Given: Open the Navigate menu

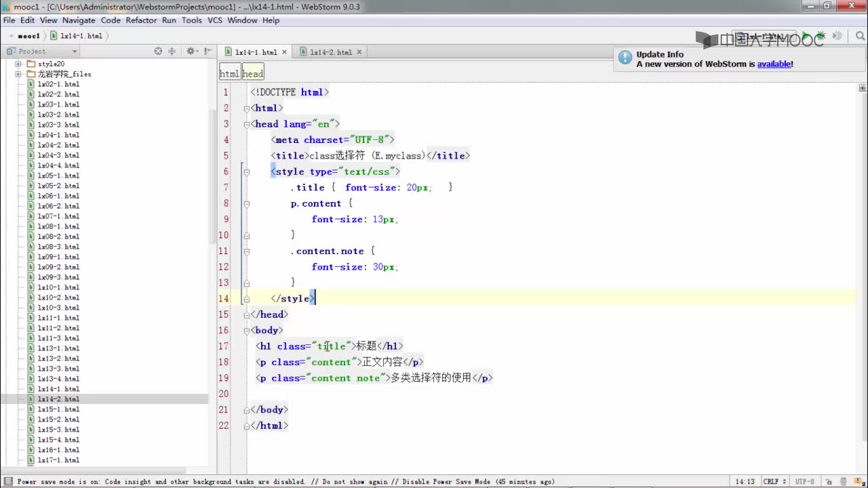Looking at the screenshot, I should pos(79,20).
